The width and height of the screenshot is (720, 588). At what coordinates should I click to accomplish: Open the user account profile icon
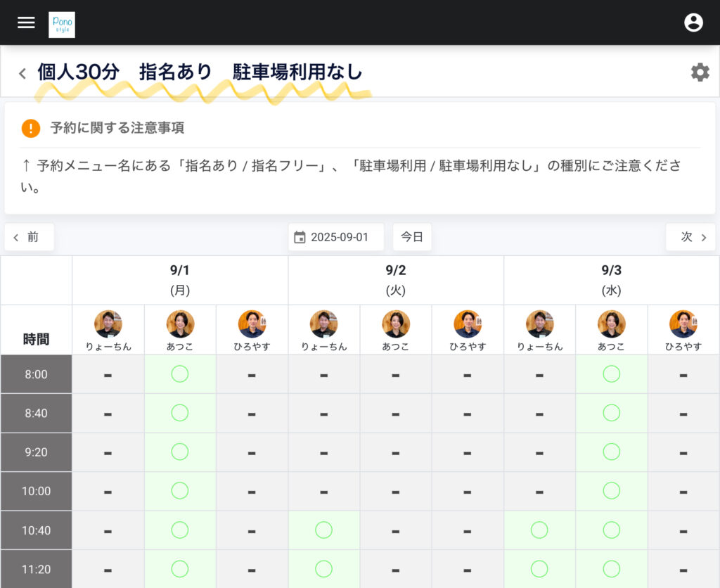pyautogui.click(x=693, y=23)
